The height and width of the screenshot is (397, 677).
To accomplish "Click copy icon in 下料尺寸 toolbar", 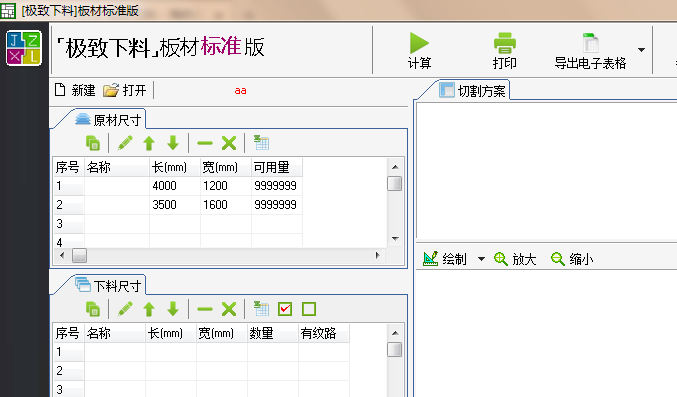I will 93,309.
